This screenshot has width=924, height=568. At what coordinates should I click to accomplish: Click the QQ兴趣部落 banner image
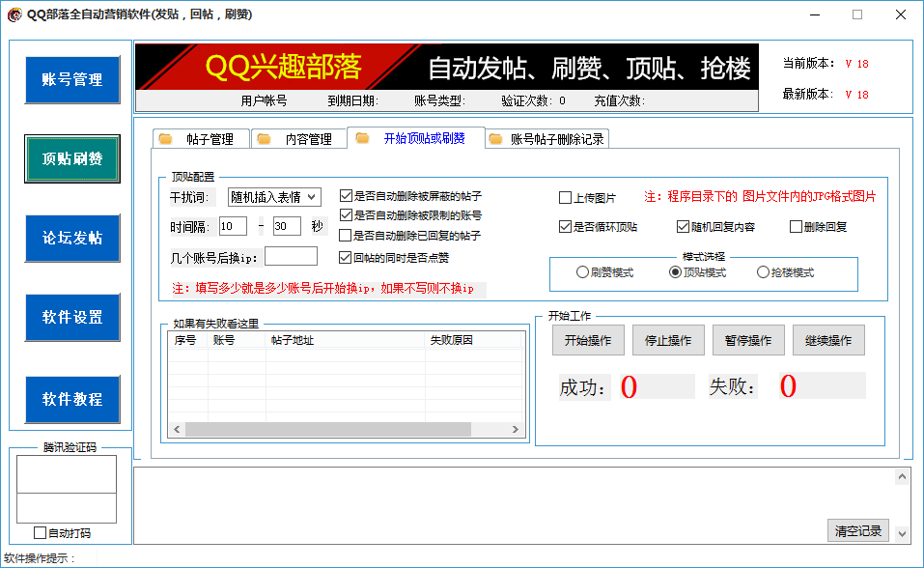coord(447,67)
